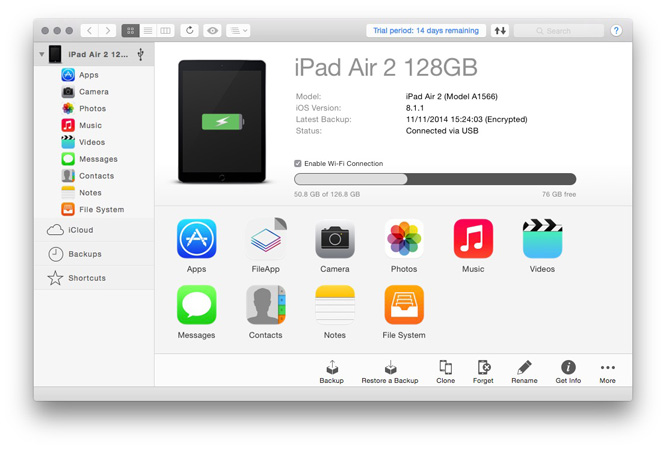Collapse the iPad Air 2 device tree
666x449 pixels.
pos(42,54)
